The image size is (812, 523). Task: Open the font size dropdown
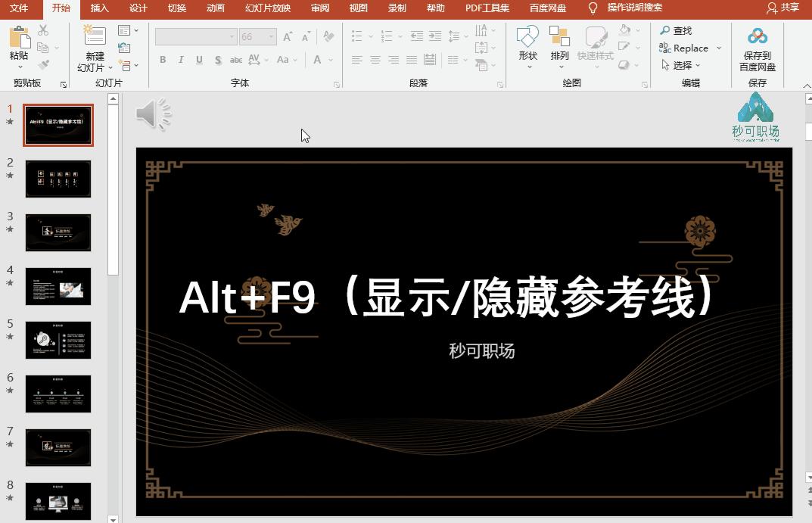coord(269,36)
